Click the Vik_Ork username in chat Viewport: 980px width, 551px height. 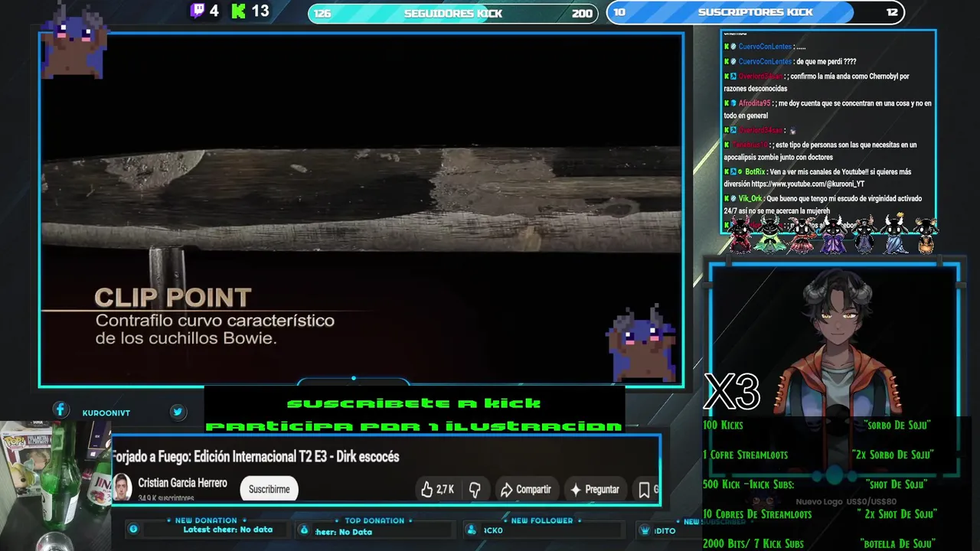750,198
